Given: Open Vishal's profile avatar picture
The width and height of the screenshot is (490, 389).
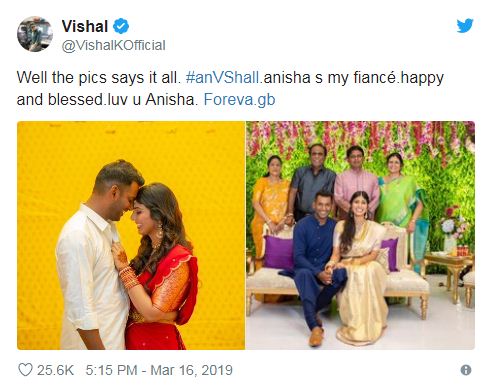Looking at the screenshot, I should click(35, 34).
